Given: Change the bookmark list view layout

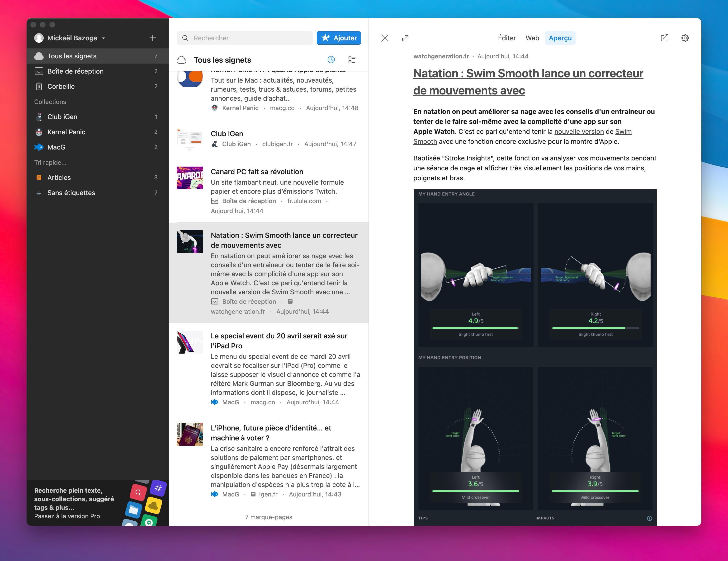Looking at the screenshot, I should [352, 60].
